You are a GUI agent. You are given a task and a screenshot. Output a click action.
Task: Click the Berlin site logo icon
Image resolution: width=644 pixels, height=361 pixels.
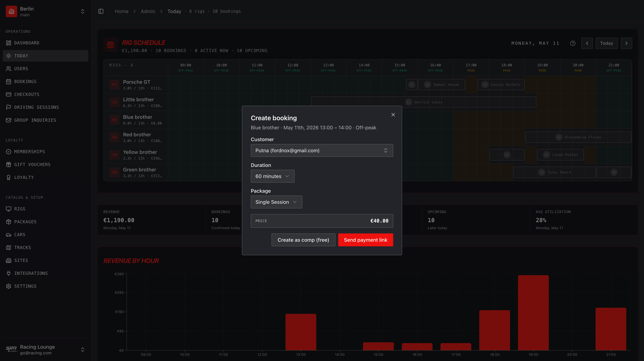point(11,11)
